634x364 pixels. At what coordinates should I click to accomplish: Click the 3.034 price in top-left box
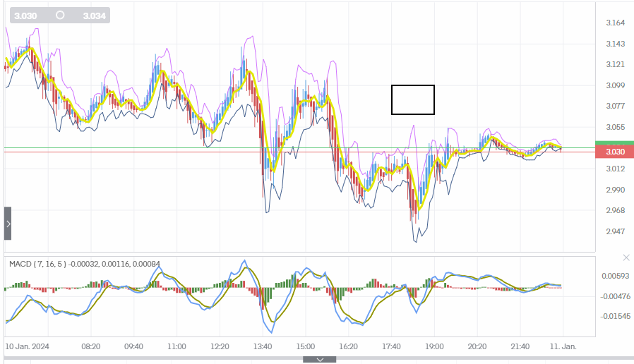point(93,15)
